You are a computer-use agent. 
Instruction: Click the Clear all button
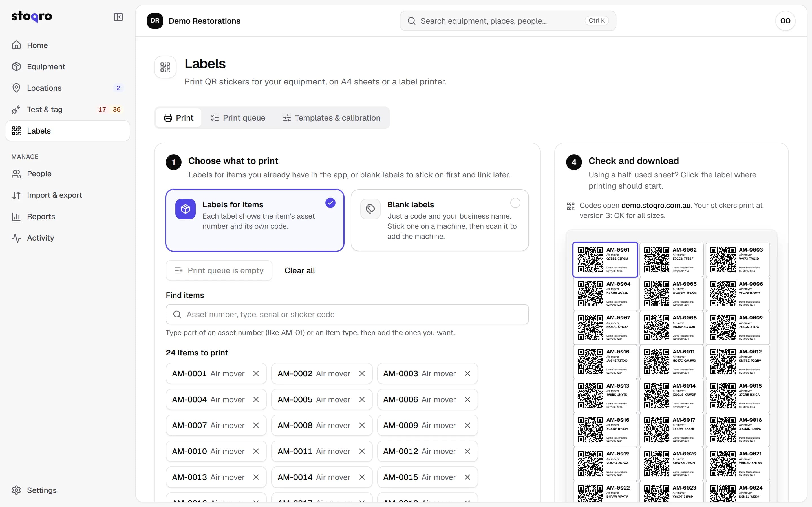[300, 270]
